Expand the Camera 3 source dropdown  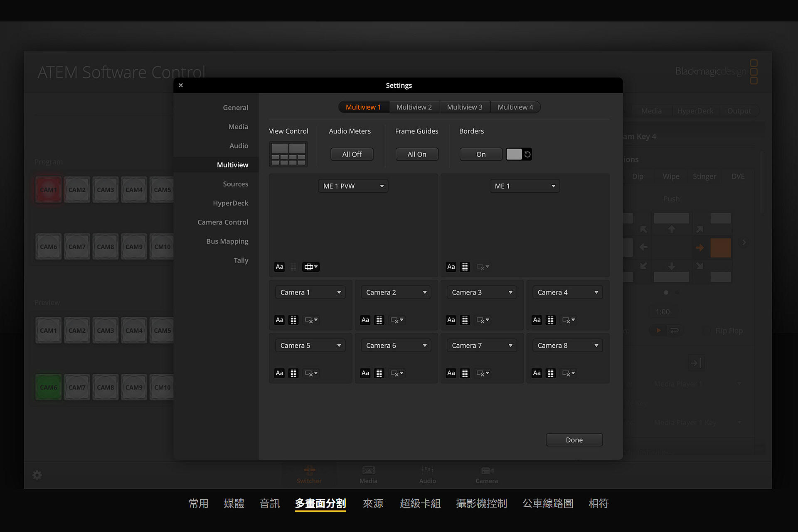(482, 292)
